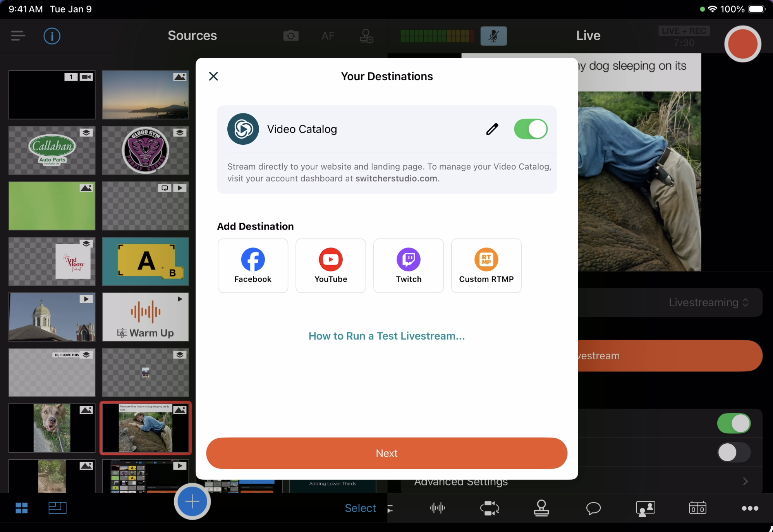Add Facebook as a destination
This screenshot has width=773, height=532.
pos(253,266)
